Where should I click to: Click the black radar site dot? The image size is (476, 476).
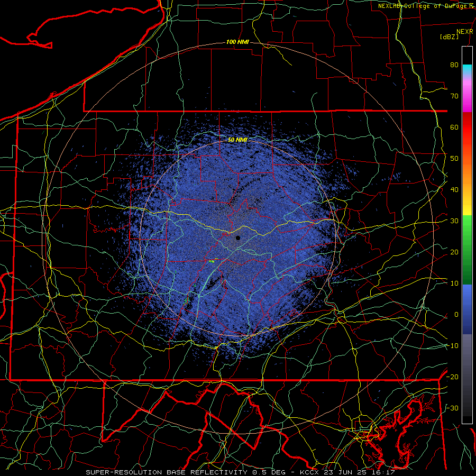[238, 238]
